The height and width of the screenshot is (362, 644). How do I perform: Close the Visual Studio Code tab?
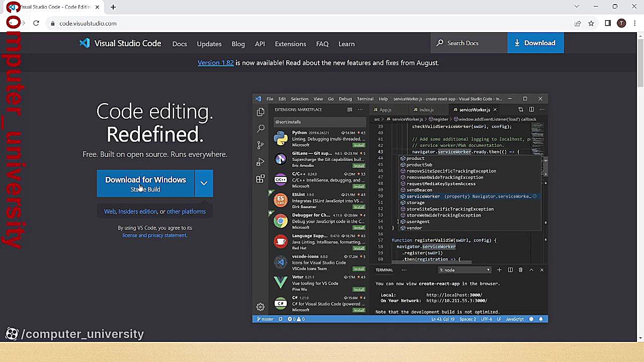(x=97, y=7)
